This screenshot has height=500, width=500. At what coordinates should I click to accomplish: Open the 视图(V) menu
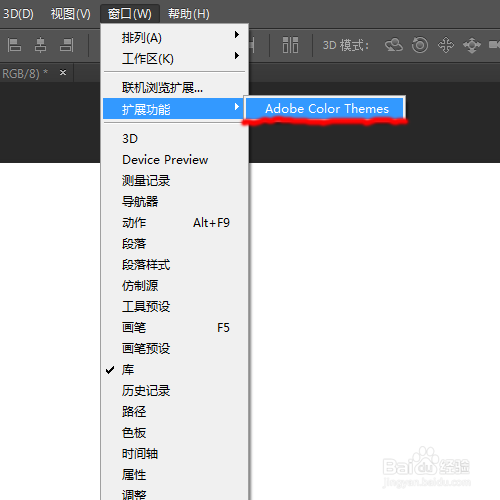[x=70, y=14]
